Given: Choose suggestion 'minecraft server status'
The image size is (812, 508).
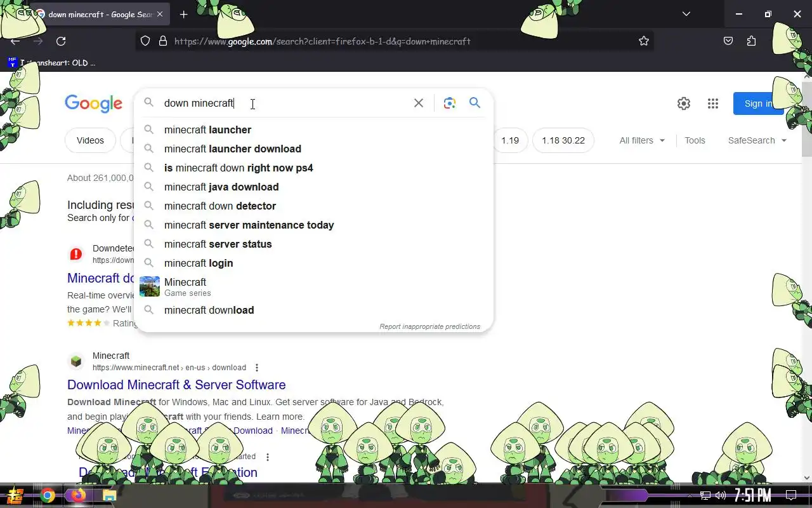Looking at the screenshot, I should click(x=314, y=244).
